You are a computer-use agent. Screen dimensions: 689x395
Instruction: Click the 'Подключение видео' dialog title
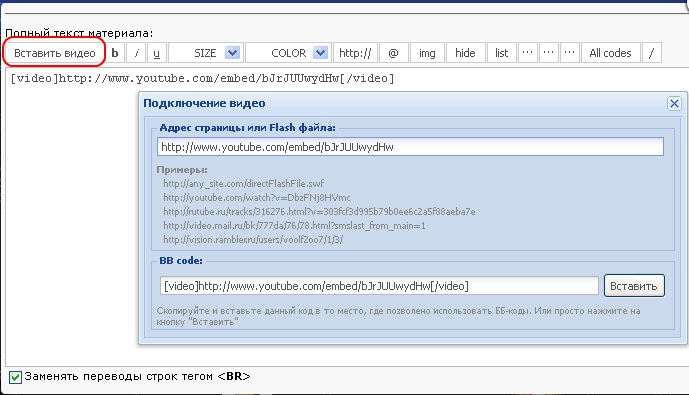204,103
